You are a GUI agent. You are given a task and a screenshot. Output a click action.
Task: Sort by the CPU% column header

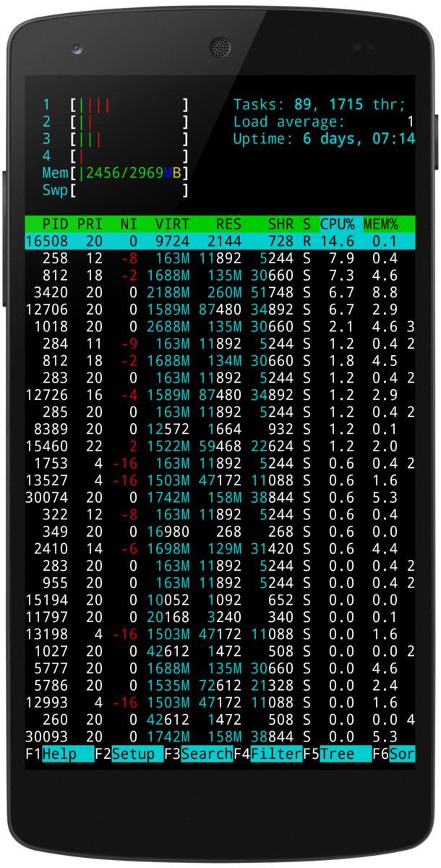pyautogui.click(x=337, y=224)
